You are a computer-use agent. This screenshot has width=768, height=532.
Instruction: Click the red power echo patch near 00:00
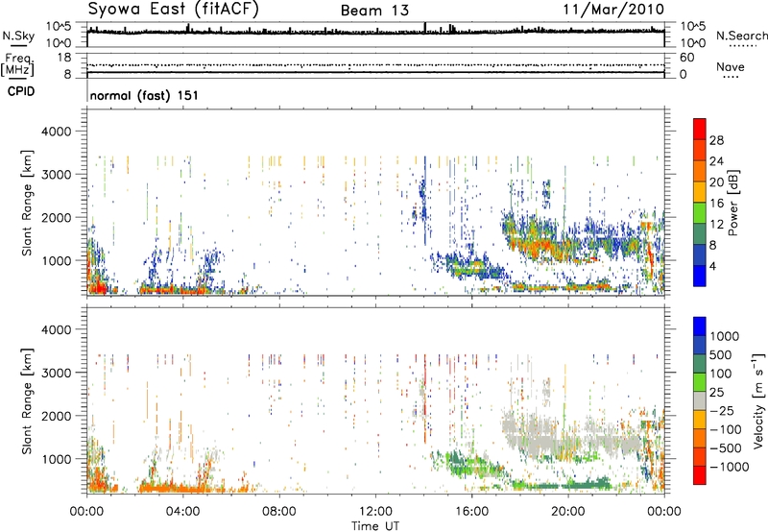pos(97,285)
